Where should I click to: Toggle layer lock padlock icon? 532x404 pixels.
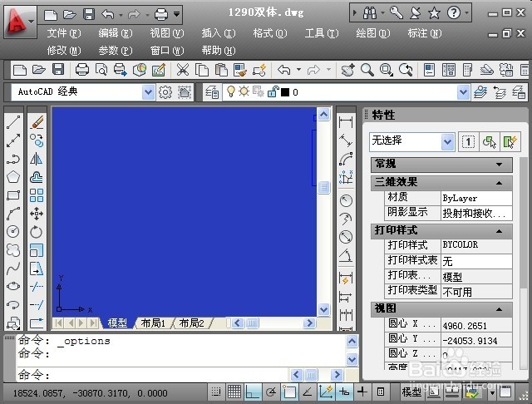[273, 92]
